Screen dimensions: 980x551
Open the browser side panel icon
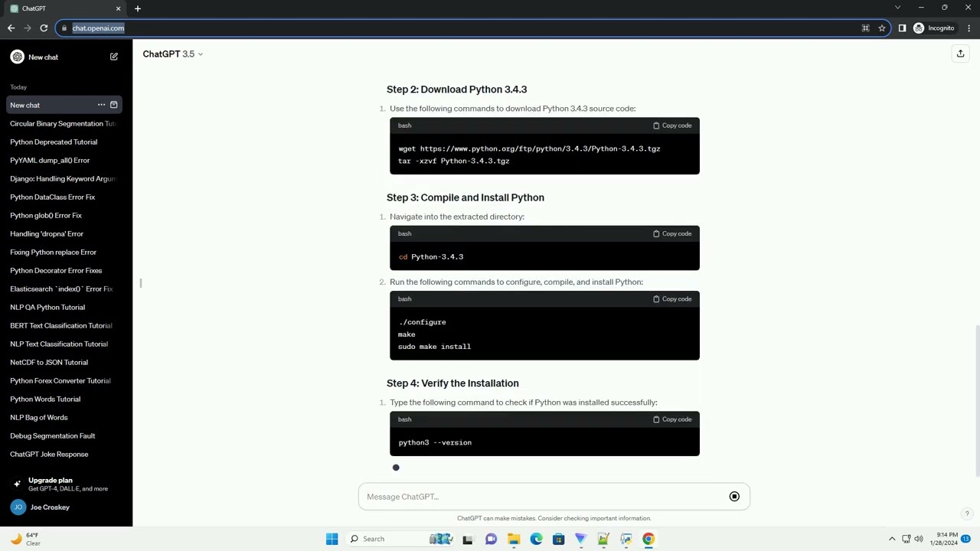pyautogui.click(x=902, y=28)
